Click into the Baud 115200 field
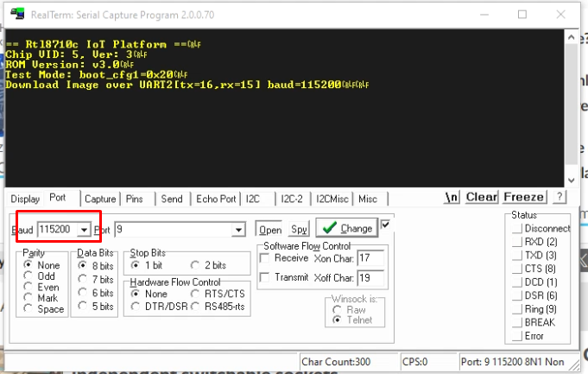The image size is (588, 374). tap(57, 230)
